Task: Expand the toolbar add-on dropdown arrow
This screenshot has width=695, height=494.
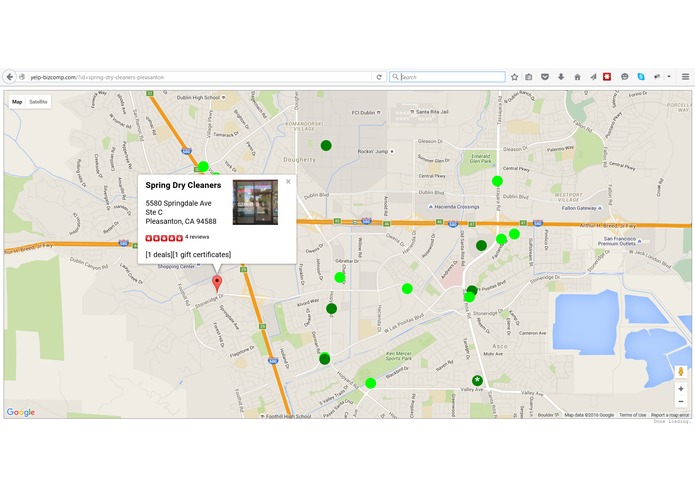Action: tap(669, 77)
